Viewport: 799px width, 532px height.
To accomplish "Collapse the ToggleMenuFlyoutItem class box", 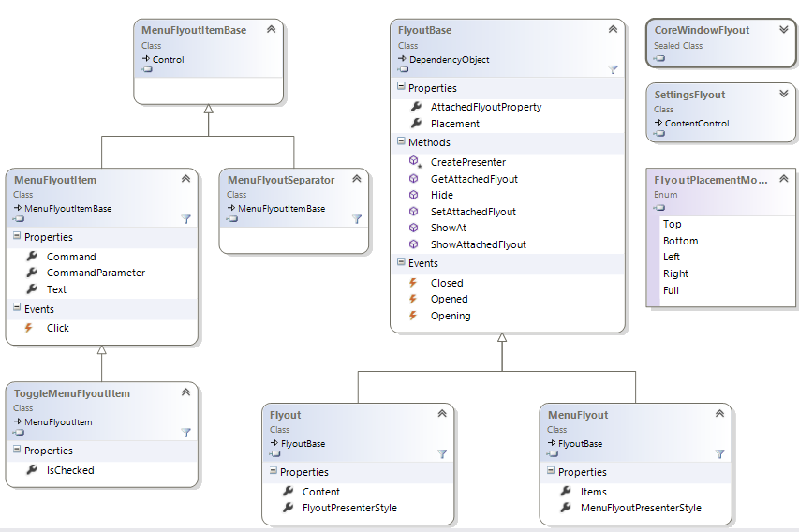I will (186, 392).
